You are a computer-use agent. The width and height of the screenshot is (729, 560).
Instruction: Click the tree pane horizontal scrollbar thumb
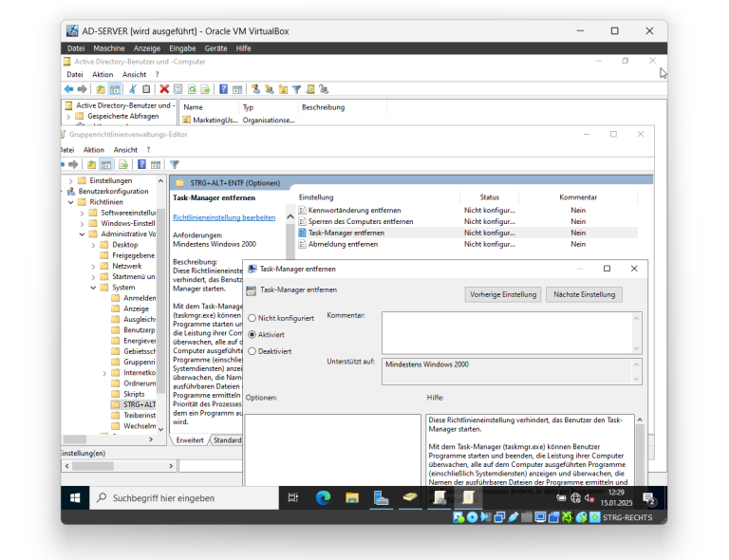[x=74, y=439]
